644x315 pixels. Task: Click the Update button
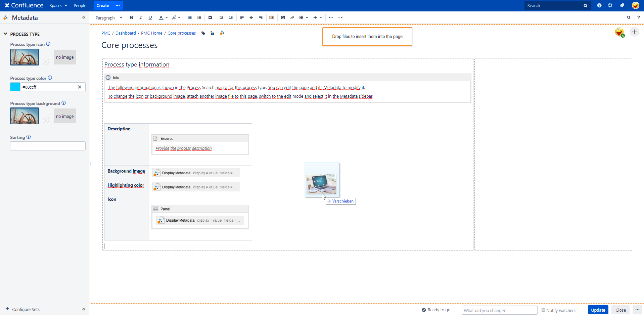pyautogui.click(x=598, y=310)
